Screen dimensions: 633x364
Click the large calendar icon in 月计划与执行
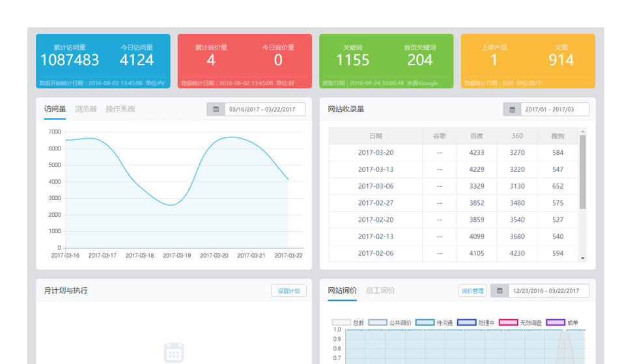(174, 352)
